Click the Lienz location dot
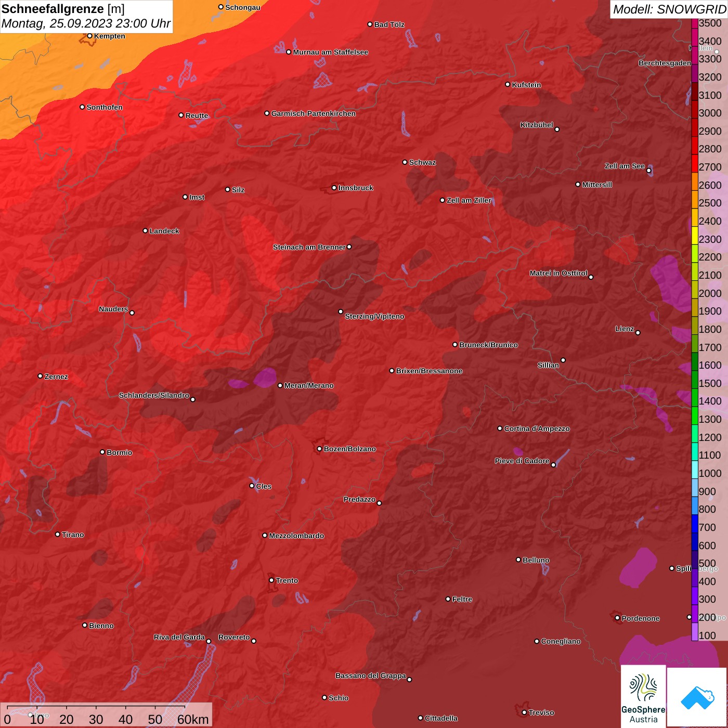The height and width of the screenshot is (728, 728). tap(638, 333)
